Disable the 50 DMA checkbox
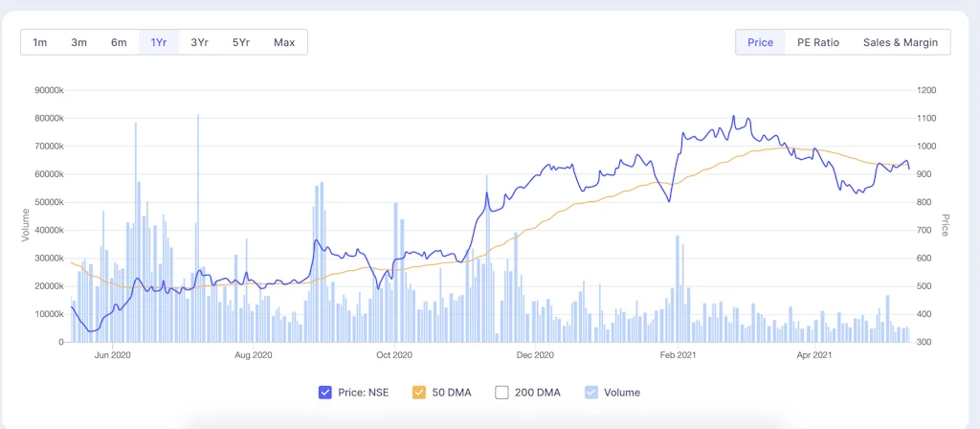980x429 pixels. (419, 392)
